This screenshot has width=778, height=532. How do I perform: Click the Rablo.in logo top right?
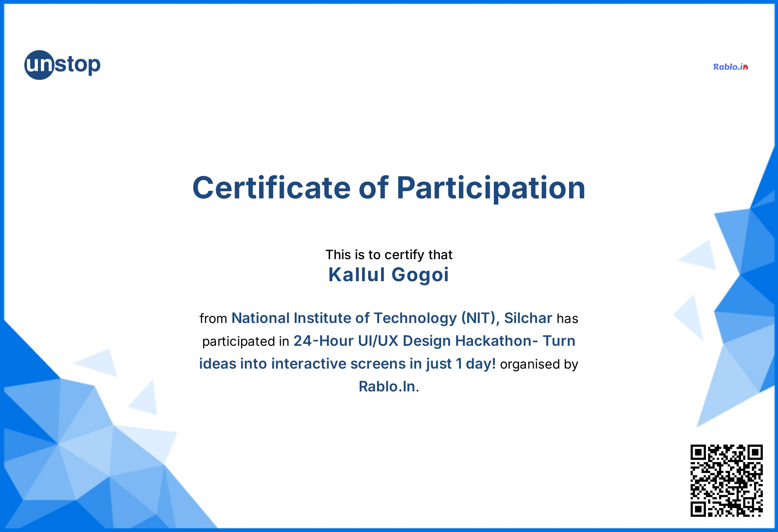click(x=730, y=67)
